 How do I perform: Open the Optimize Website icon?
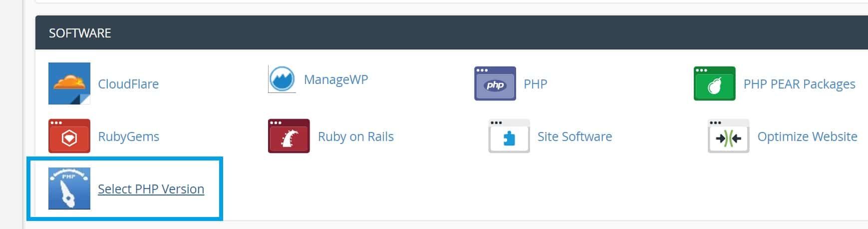pyautogui.click(x=728, y=136)
